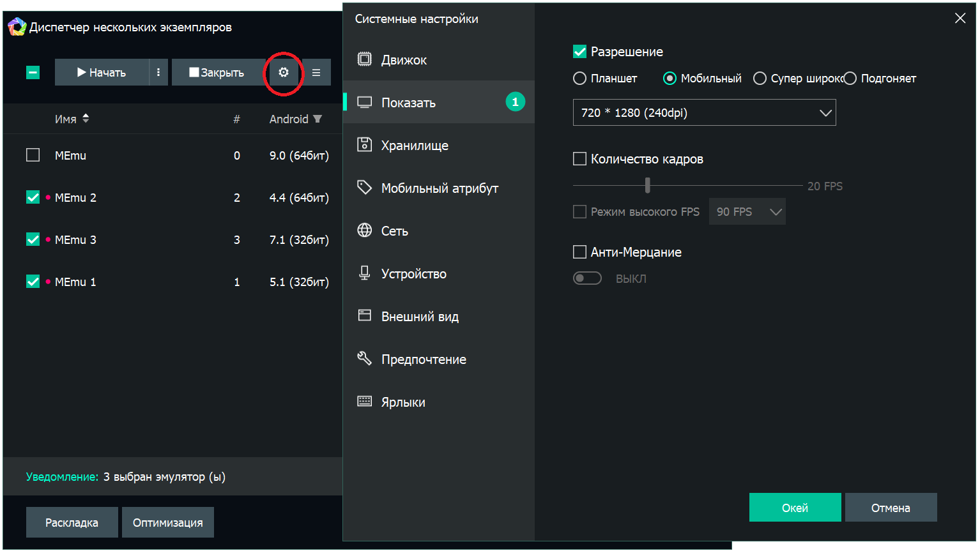Viewport: 980px width, 551px height.
Task: Open the hamburger list menu button
Action: coord(316,73)
